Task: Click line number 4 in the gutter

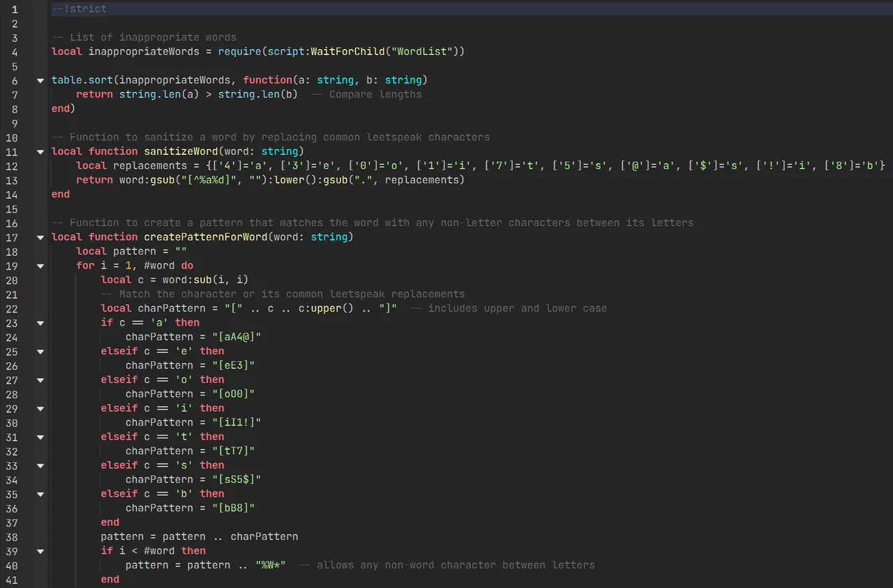Action: [x=15, y=52]
